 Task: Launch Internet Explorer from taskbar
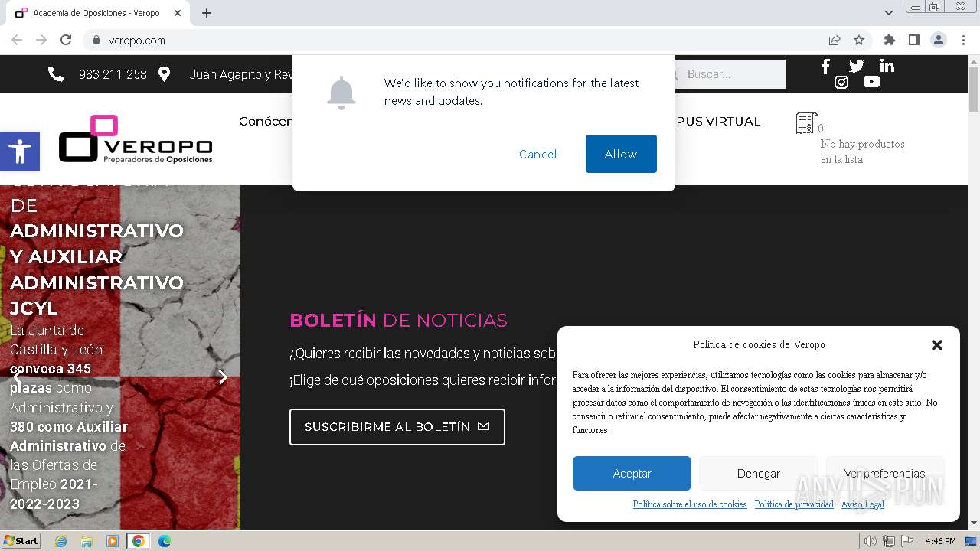(x=60, y=541)
